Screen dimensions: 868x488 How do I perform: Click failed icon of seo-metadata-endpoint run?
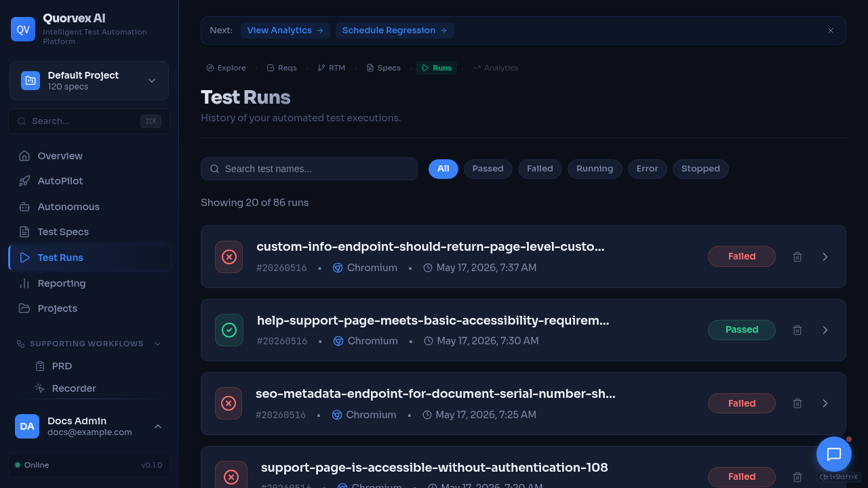point(229,403)
